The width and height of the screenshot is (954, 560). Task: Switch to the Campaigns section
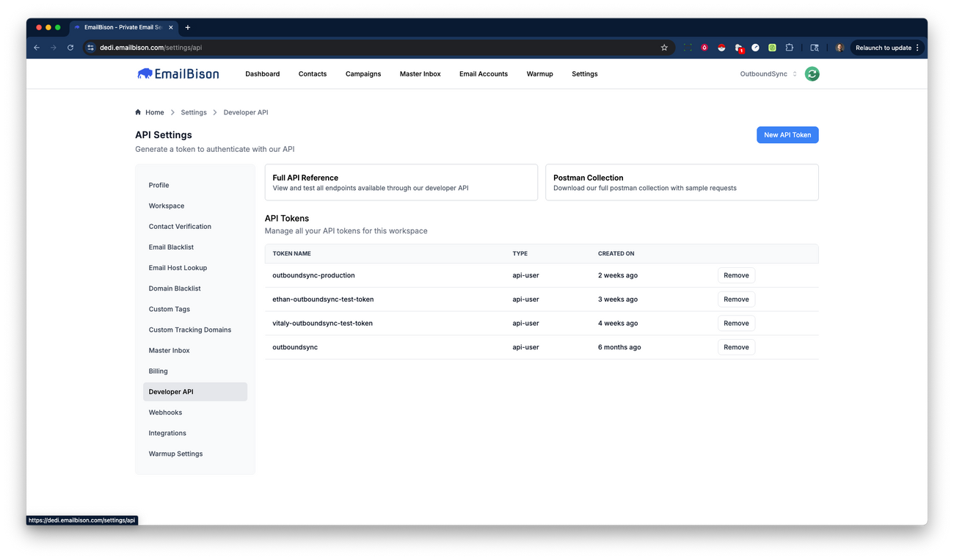(x=363, y=73)
